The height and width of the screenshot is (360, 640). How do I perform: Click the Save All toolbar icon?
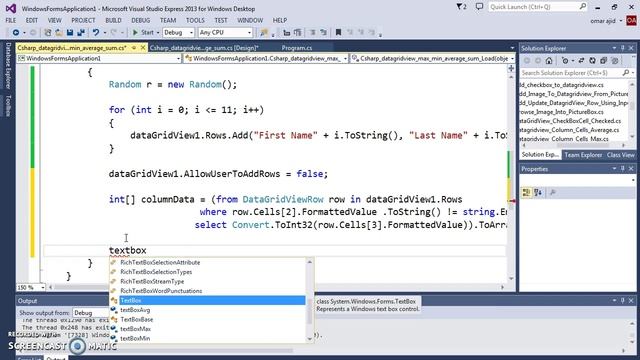(x=81, y=32)
